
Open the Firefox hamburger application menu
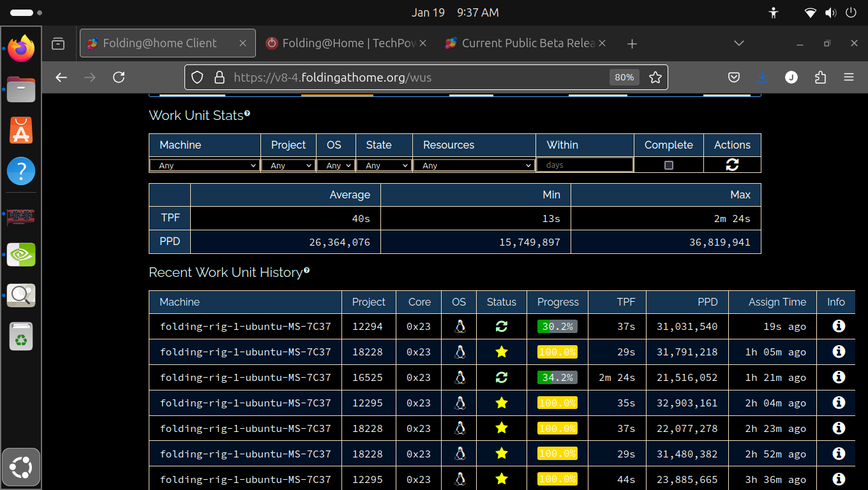(x=849, y=77)
